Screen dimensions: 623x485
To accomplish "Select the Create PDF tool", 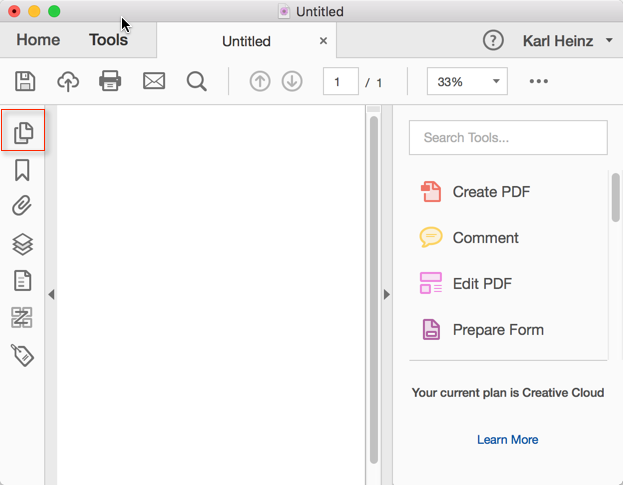I will coord(490,192).
